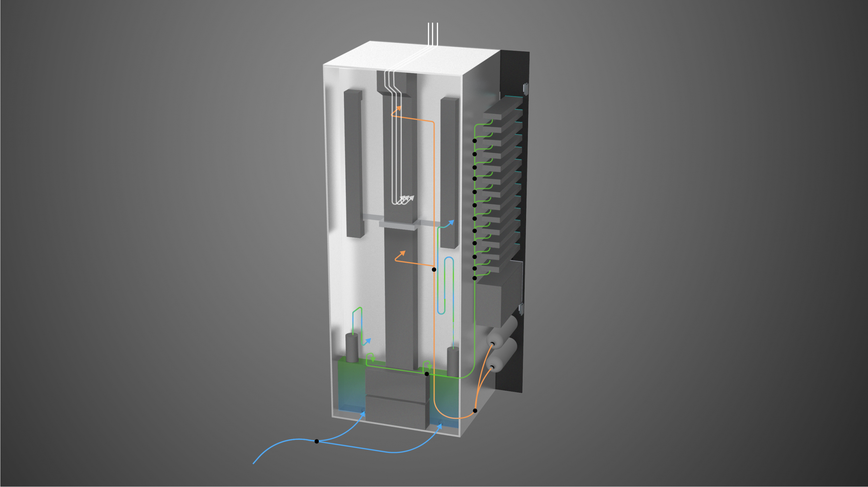This screenshot has width=868, height=487.
Task: Select the cluster of white arrowheads
Action: click(x=408, y=198)
